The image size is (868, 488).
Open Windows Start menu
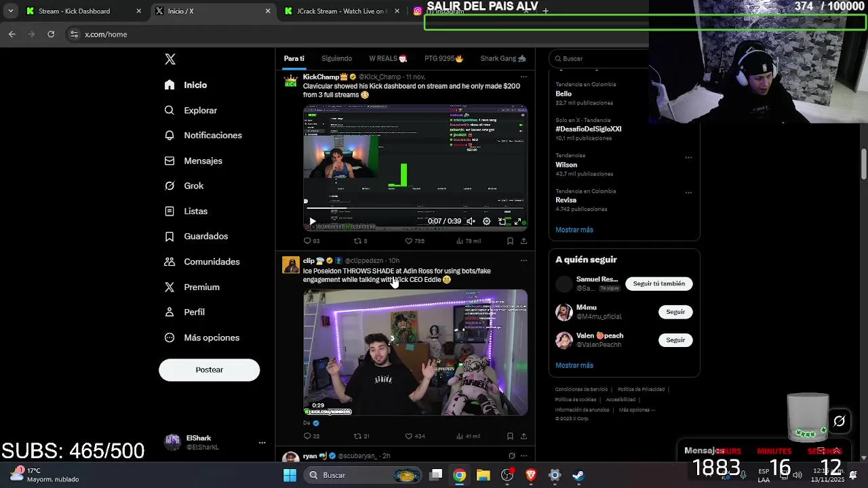pyautogui.click(x=290, y=475)
